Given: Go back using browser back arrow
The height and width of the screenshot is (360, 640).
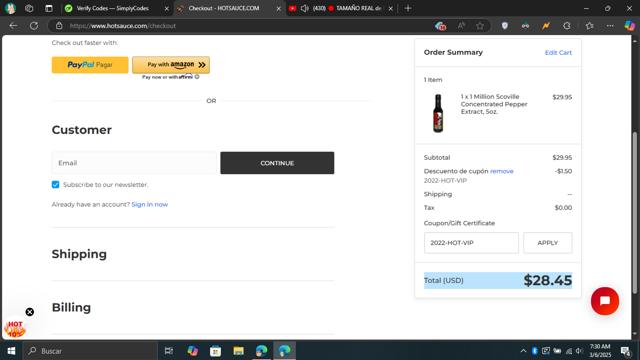Looking at the screenshot, I should coord(13,26).
